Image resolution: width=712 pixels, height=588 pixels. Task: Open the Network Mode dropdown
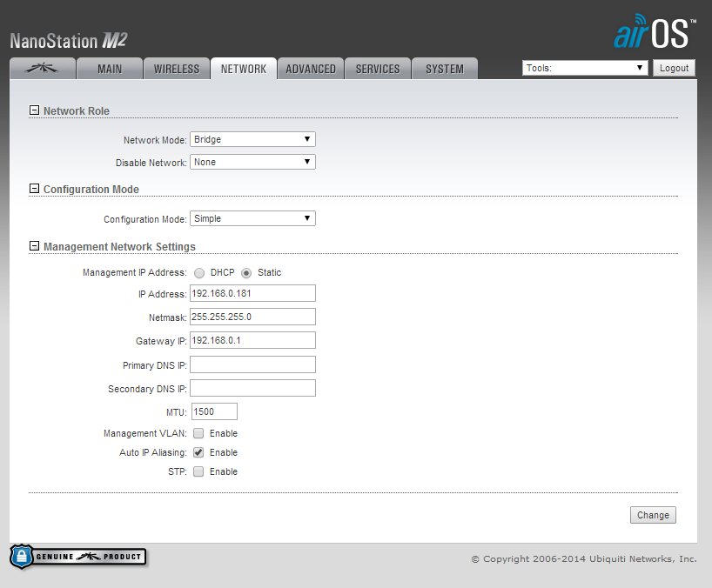pos(252,139)
